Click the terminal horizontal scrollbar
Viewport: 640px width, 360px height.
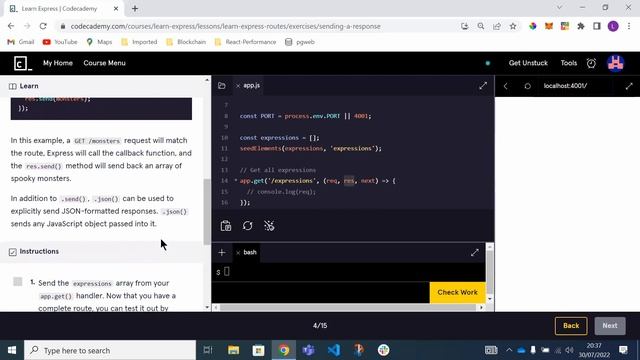(348, 307)
